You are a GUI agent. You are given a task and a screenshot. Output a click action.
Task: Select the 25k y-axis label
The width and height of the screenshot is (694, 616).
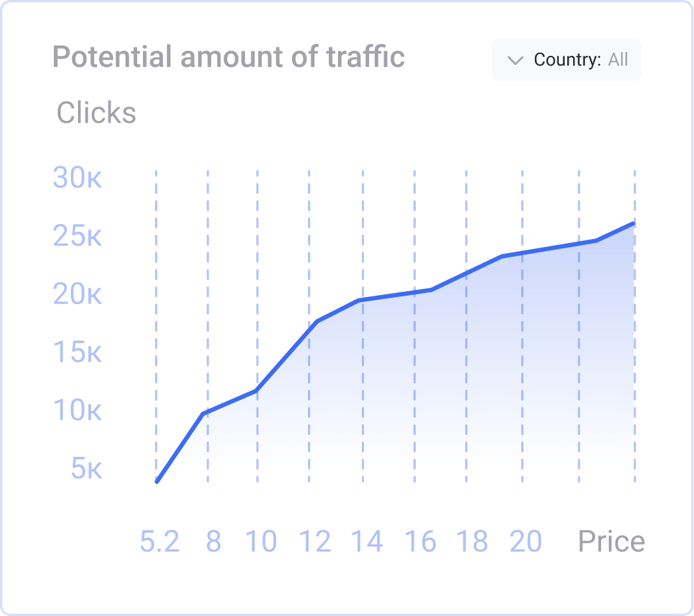(77, 237)
